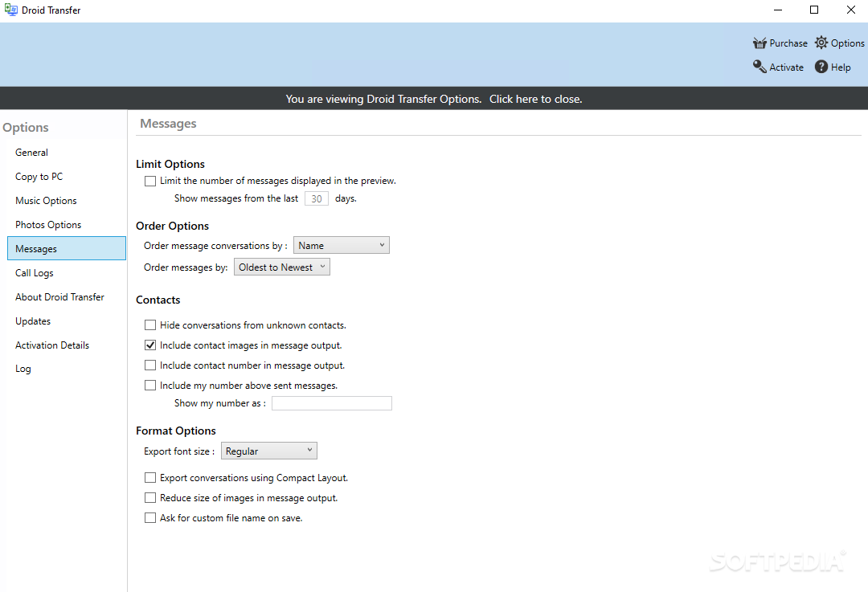The height and width of the screenshot is (592, 868).
Task: Click the Help text button
Action: coord(841,67)
